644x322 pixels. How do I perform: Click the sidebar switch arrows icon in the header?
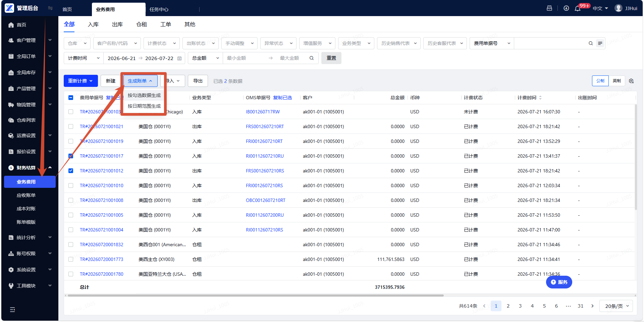click(50, 8)
